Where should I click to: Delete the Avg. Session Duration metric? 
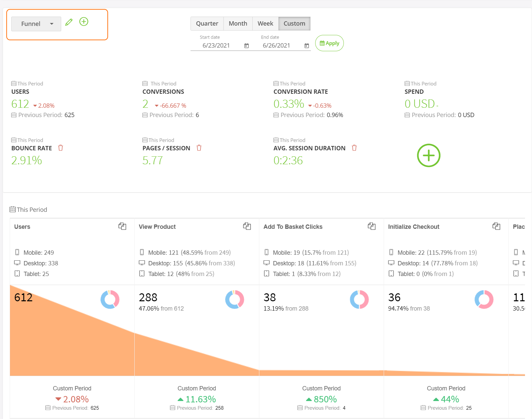pyautogui.click(x=354, y=148)
